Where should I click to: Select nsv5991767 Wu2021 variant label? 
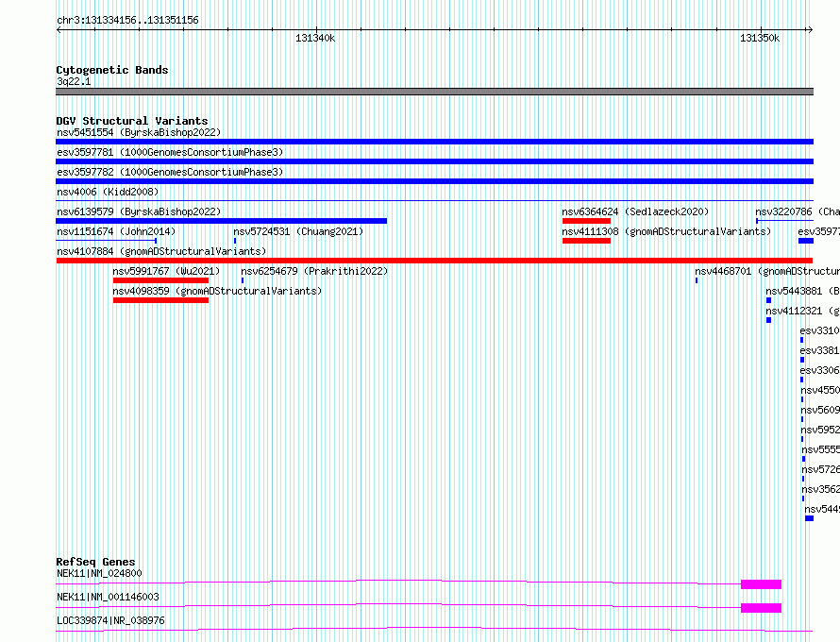coord(166,271)
